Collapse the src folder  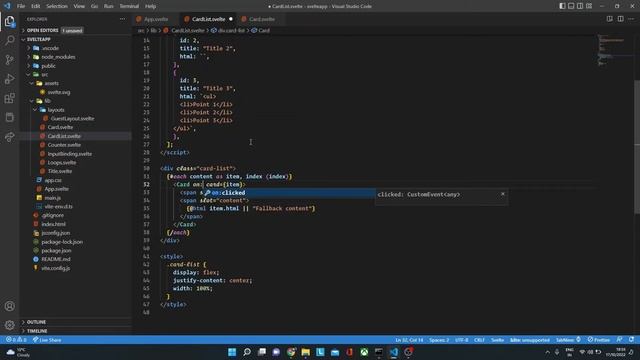point(44,75)
